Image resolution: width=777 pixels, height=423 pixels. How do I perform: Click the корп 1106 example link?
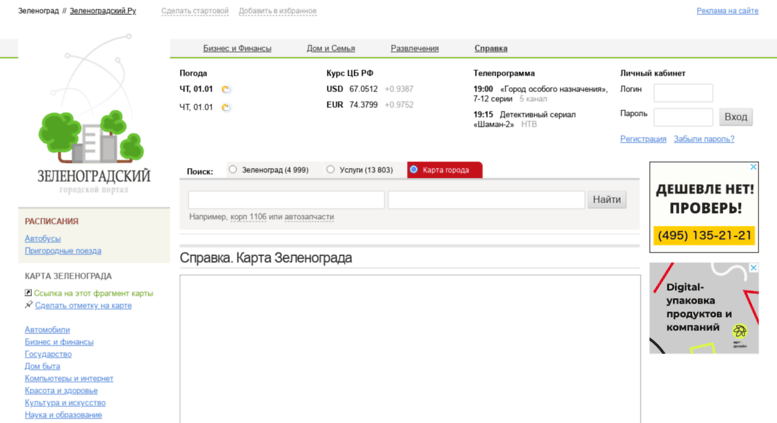coord(248,217)
